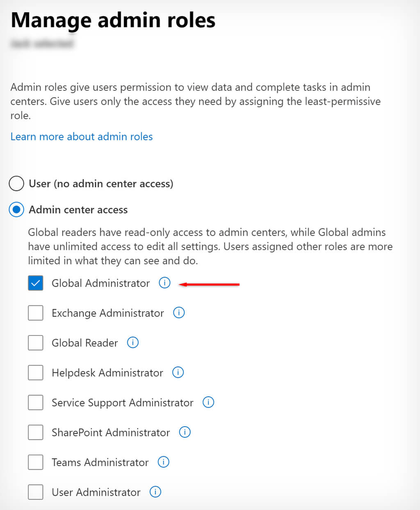Click the Teams Administrator info icon
This screenshot has width=420, height=510.
pos(164,462)
